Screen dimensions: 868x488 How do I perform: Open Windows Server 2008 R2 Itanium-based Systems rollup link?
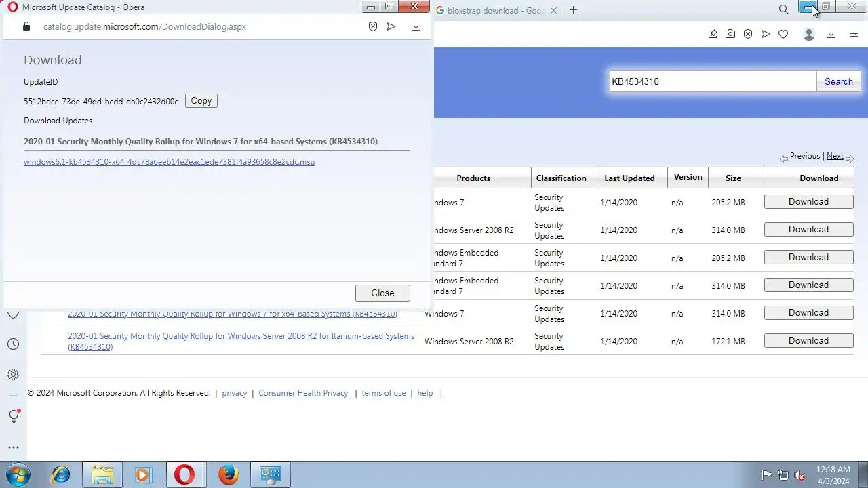coord(241,342)
